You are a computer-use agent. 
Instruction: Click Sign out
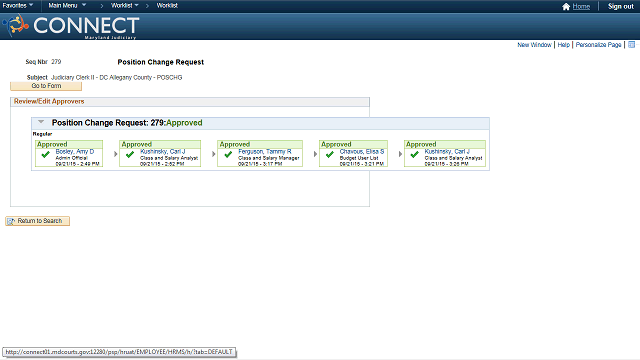620,7
